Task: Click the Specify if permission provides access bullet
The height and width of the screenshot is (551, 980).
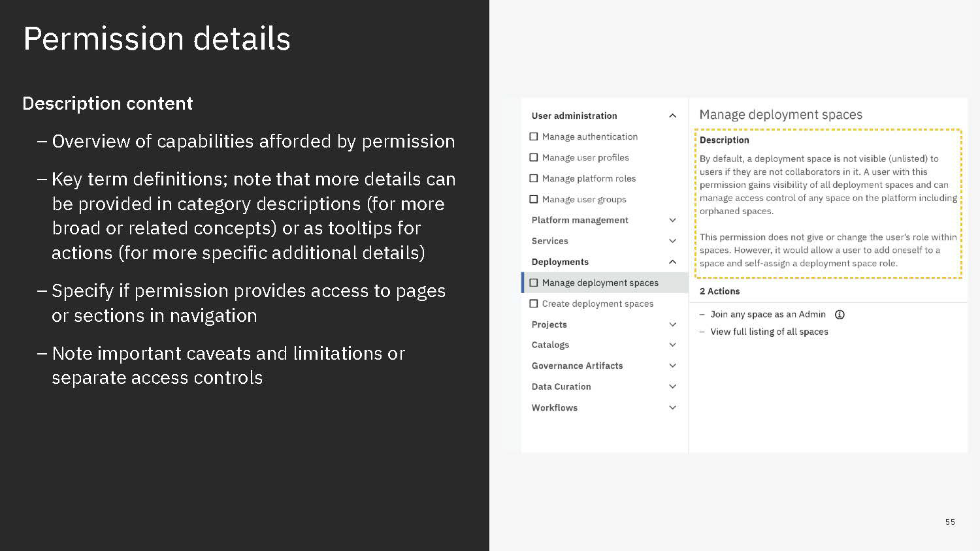Action: pos(242,303)
